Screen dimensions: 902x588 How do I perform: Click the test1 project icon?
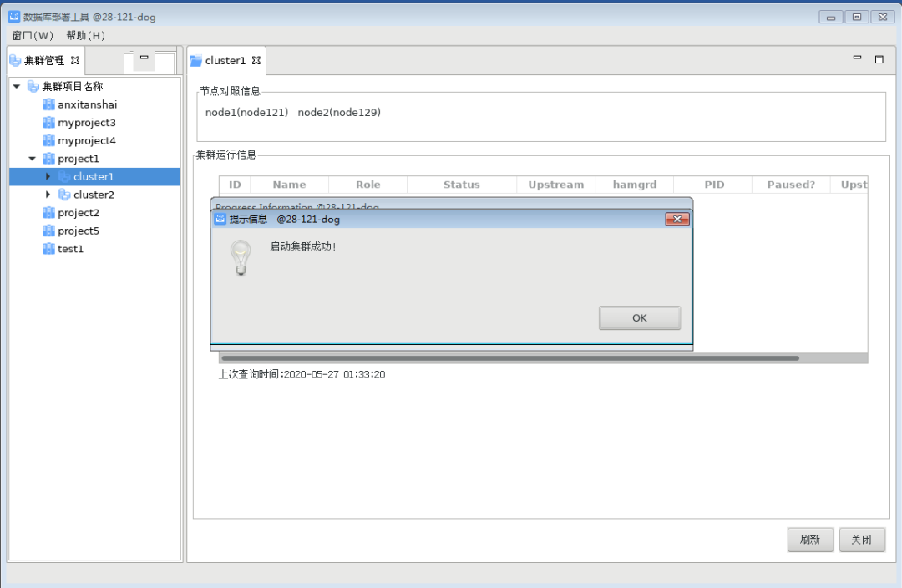tap(49, 249)
